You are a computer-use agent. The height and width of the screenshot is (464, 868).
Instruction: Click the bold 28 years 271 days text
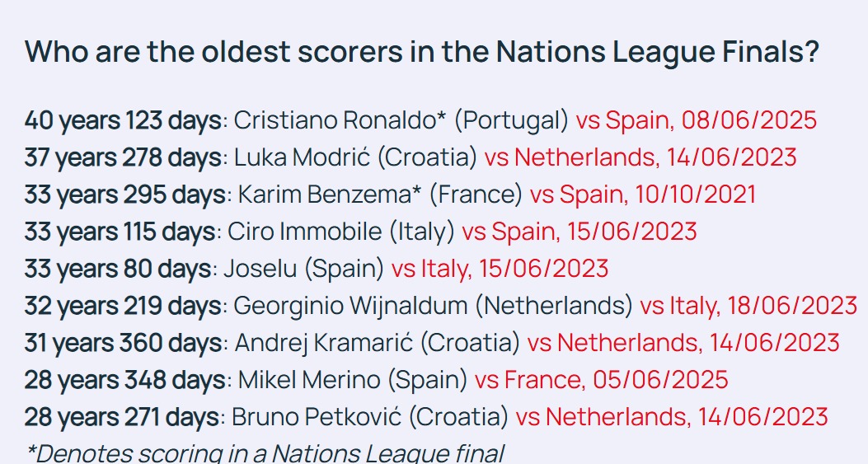coord(122,417)
